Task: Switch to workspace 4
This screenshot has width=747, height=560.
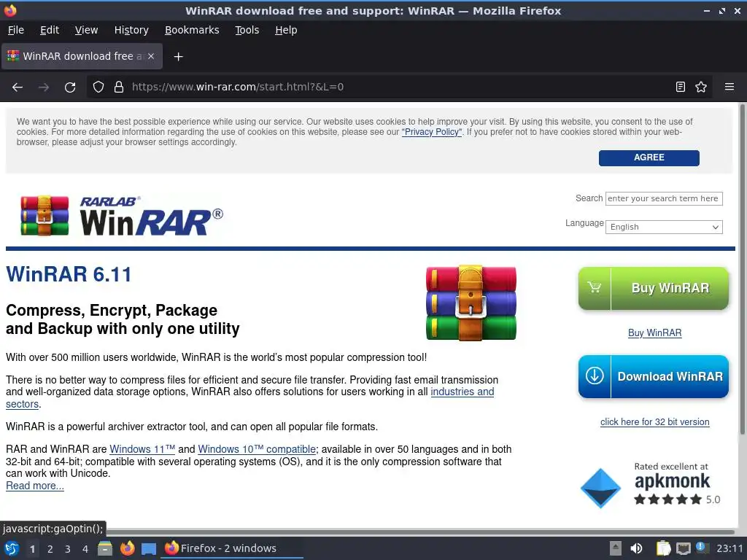Action: [x=85, y=549]
